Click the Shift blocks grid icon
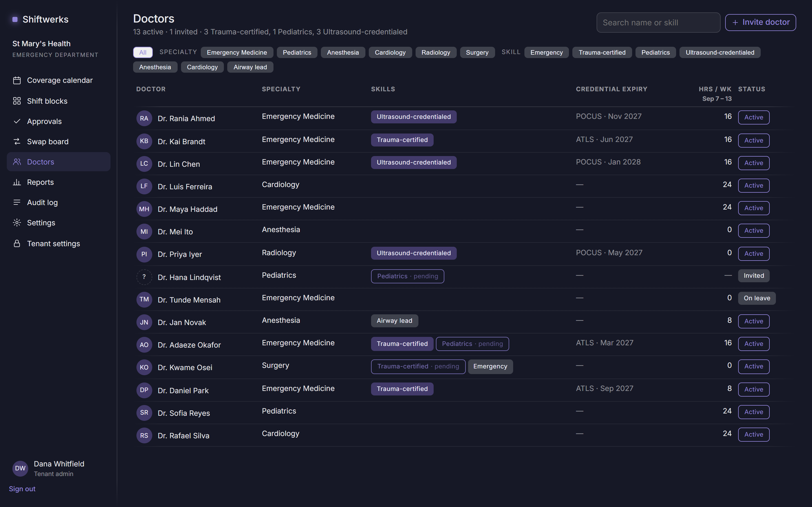The width and height of the screenshot is (812, 507). [17, 101]
